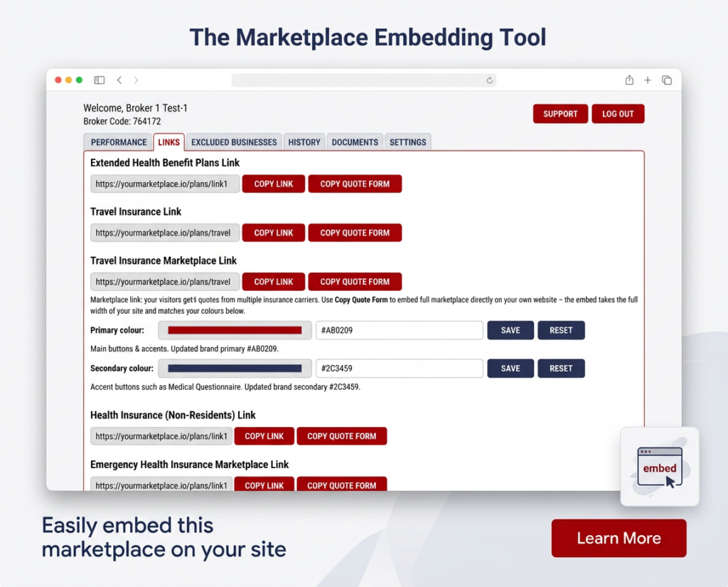
Task: Open the browser share icon
Action: pyautogui.click(x=629, y=80)
